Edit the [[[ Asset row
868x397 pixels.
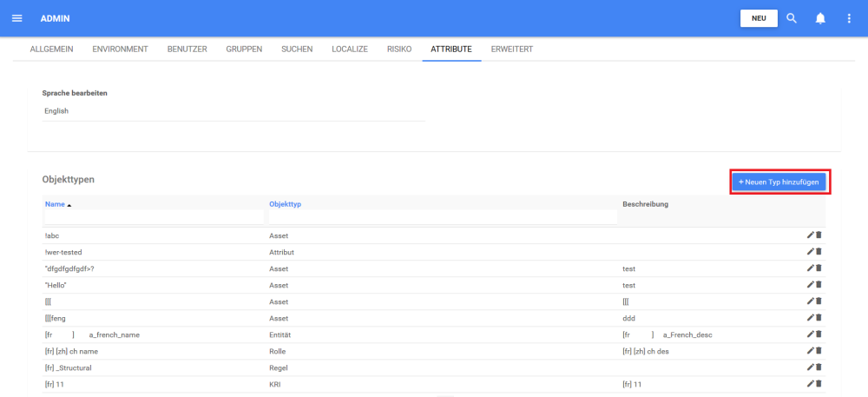(811, 301)
